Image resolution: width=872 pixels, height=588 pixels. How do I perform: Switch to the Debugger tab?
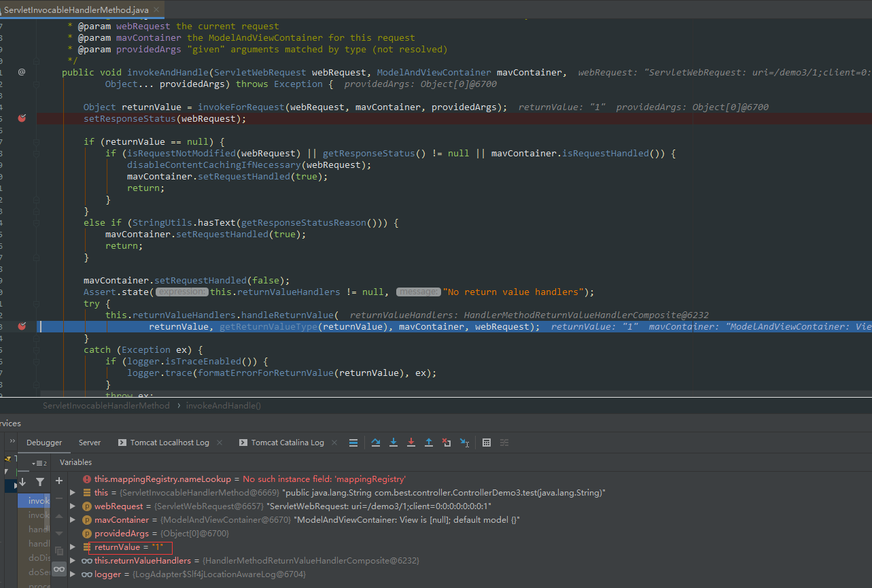pyautogui.click(x=44, y=443)
